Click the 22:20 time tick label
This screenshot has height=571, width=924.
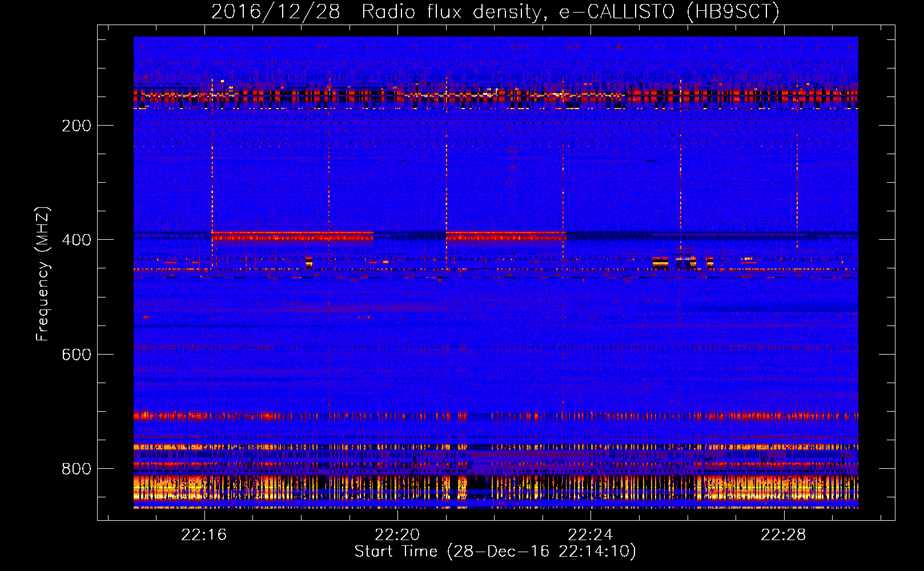(397, 534)
